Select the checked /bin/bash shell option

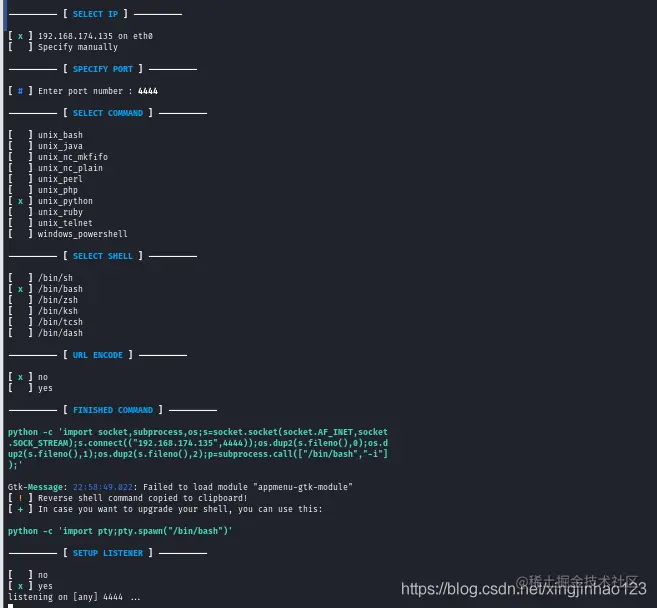click(x=46, y=289)
